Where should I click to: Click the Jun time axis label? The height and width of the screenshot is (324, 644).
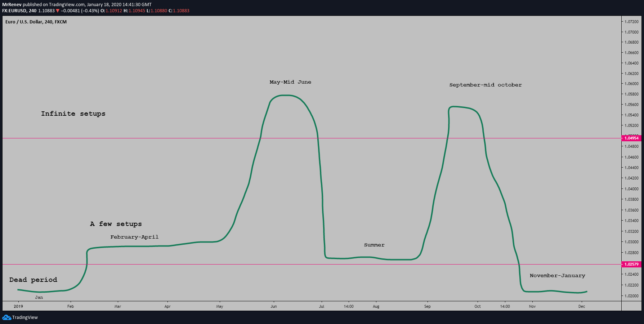(x=274, y=306)
